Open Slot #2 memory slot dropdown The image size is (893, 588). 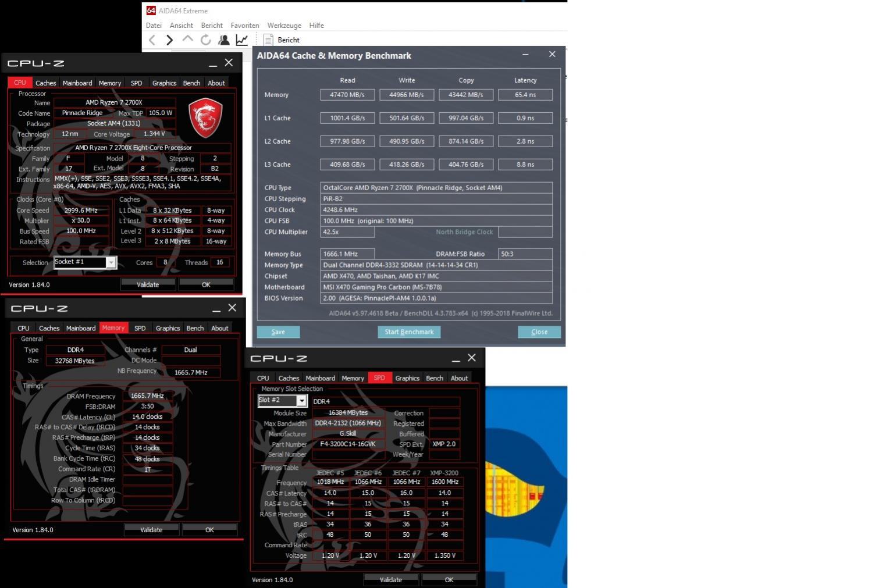(282, 401)
